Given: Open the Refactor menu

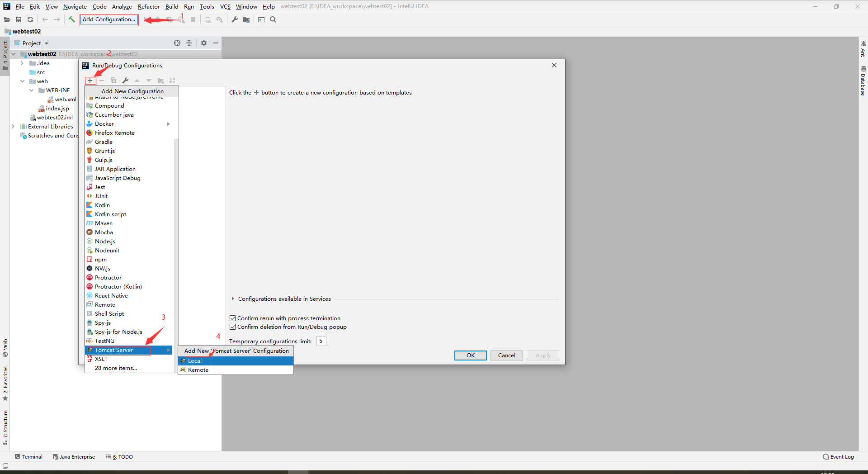Looking at the screenshot, I should (149, 6).
